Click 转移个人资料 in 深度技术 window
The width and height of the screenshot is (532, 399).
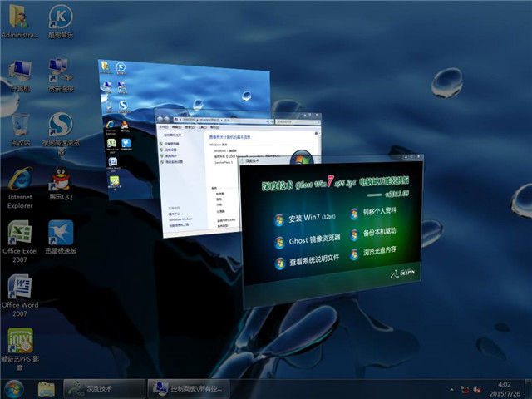tap(373, 213)
